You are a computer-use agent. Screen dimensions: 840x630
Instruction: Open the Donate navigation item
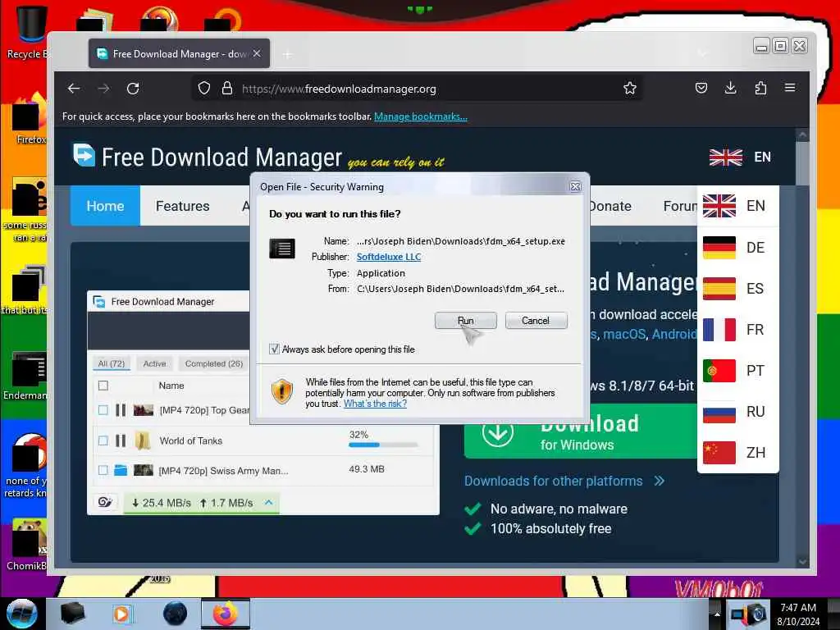609,206
